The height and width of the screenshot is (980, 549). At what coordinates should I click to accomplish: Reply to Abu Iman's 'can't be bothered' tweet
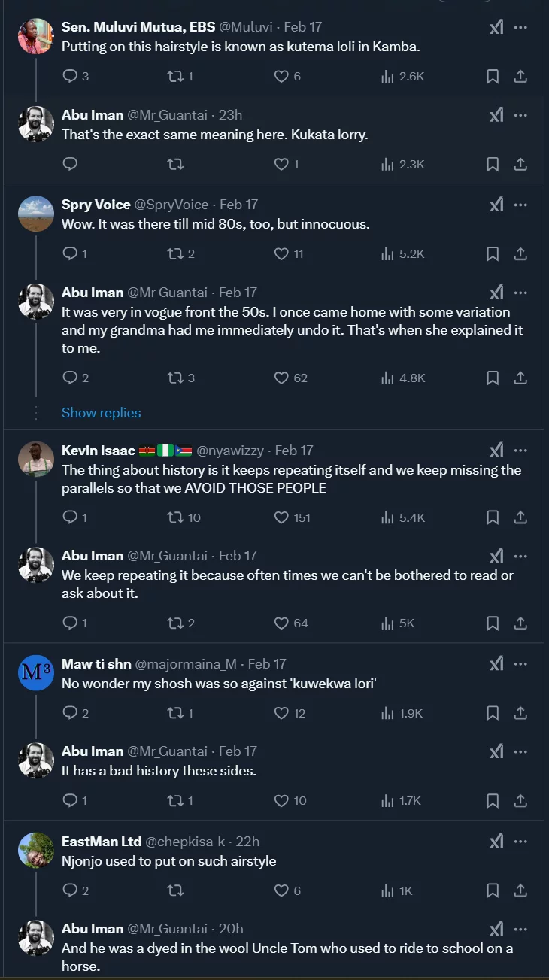pyautogui.click(x=70, y=623)
